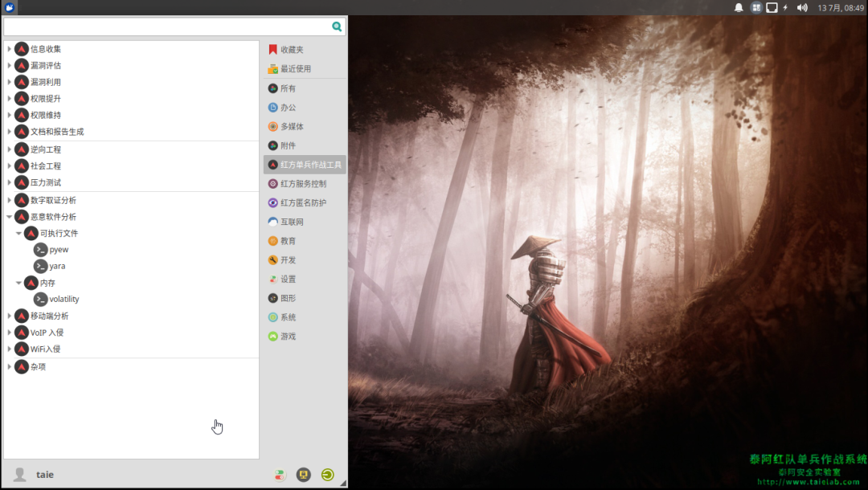Click the 社会工程 category icon
This screenshot has height=490, width=868.
22,166
